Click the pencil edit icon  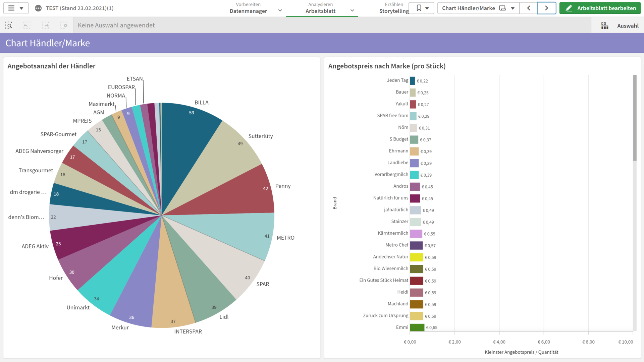coord(569,8)
